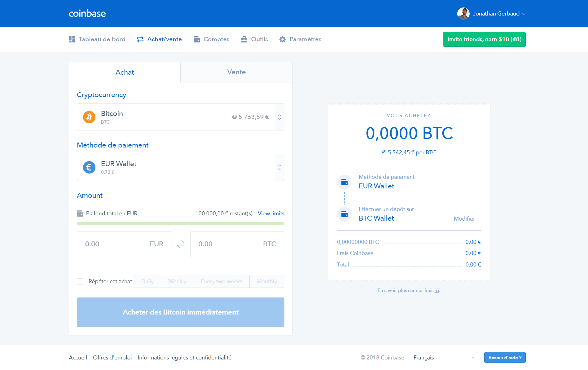Viewport: 588px width, 370px height.
Task: Click Jonathan Gerbaud's profile avatar
Action: coord(463,14)
